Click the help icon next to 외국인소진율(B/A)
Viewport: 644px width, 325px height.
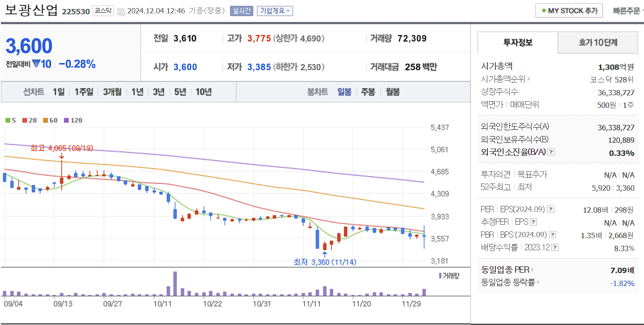pyautogui.click(x=550, y=153)
